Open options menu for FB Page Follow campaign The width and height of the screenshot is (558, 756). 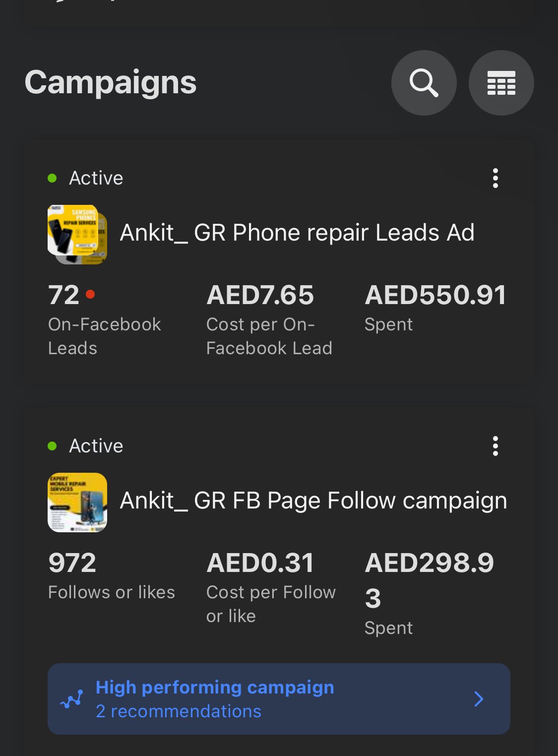click(x=495, y=446)
